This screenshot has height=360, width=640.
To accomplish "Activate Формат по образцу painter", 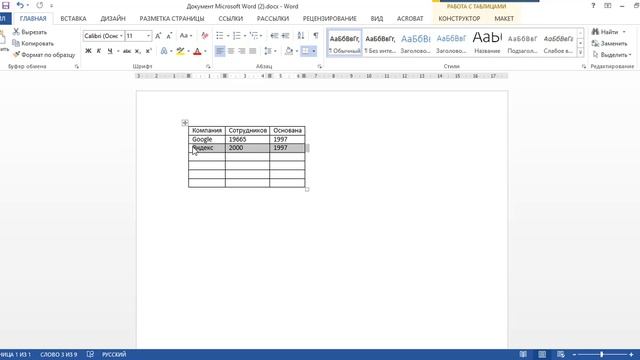I will [44, 55].
